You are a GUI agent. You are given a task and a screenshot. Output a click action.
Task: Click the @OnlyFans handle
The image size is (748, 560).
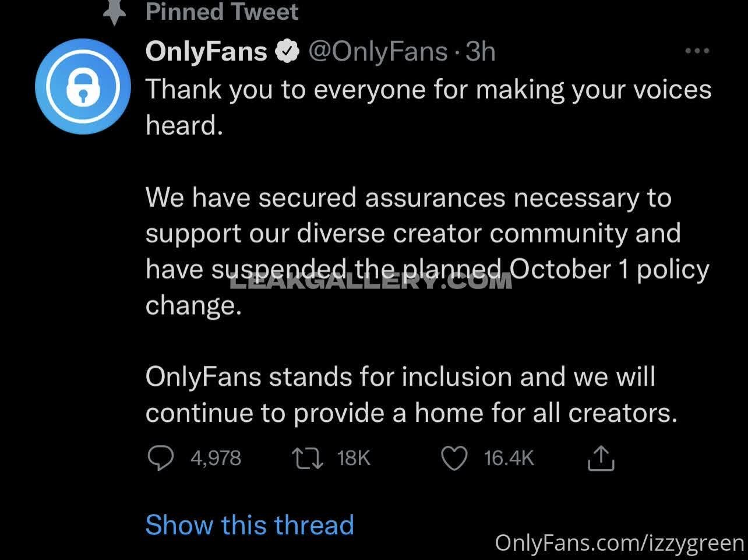(377, 52)
